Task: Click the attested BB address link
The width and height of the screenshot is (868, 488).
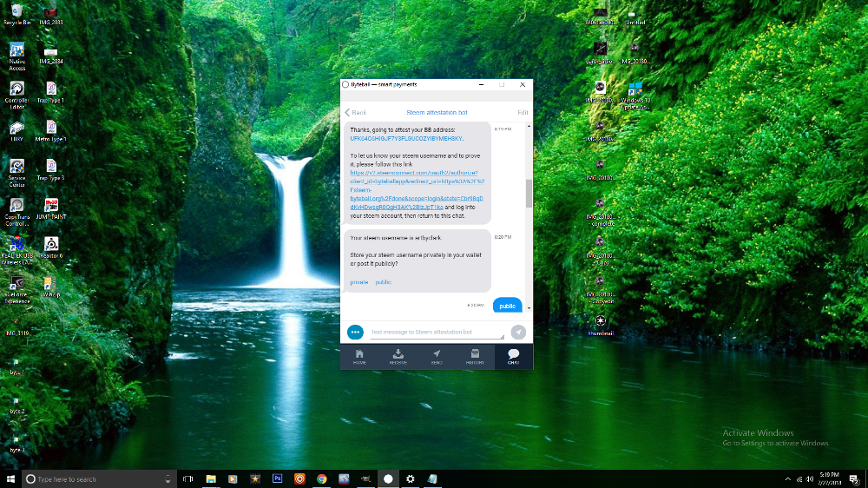Action: tap(405, 138)
